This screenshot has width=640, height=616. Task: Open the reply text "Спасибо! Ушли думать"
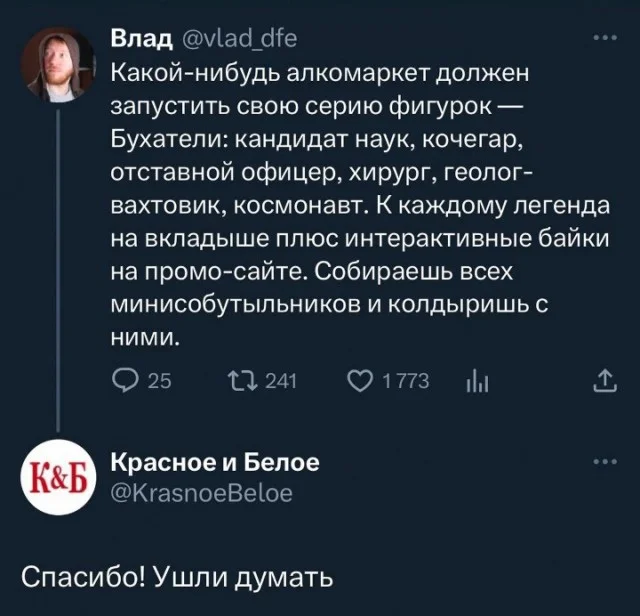point(176,577)
